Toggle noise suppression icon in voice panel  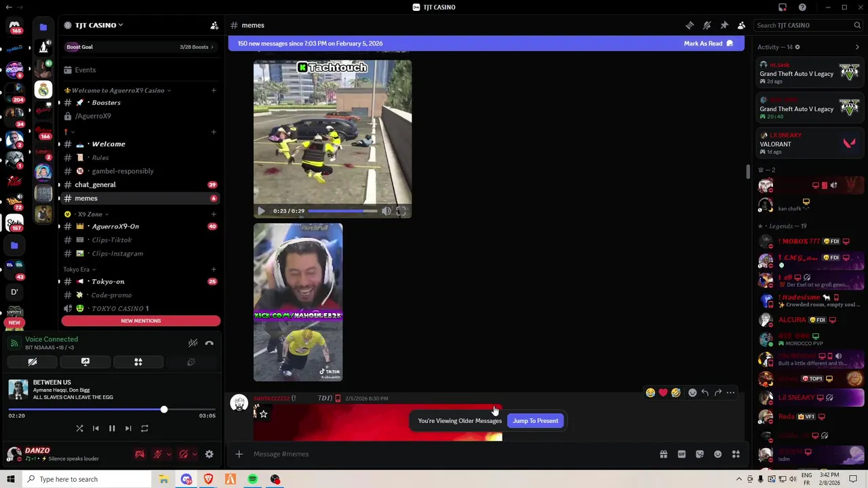point(193,343)
